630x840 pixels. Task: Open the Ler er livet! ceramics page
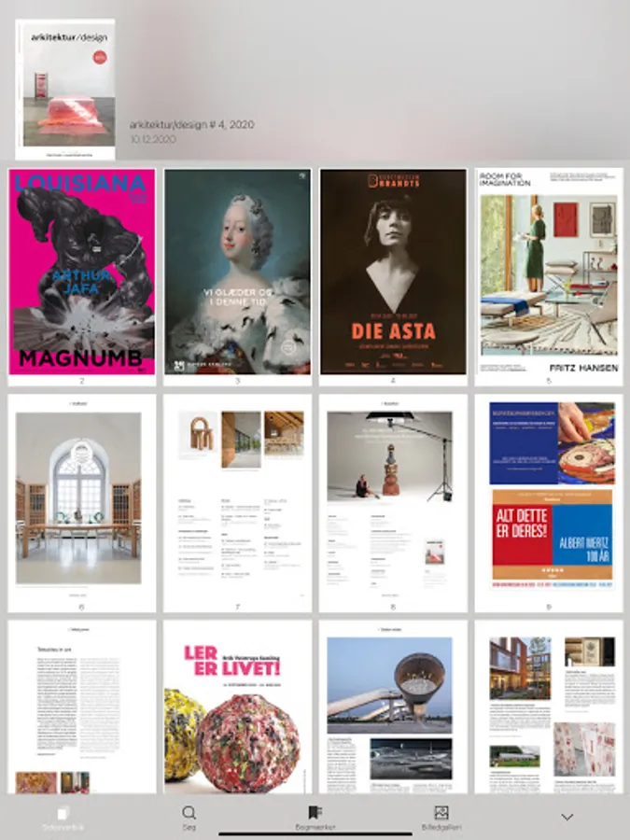(237, 707)
